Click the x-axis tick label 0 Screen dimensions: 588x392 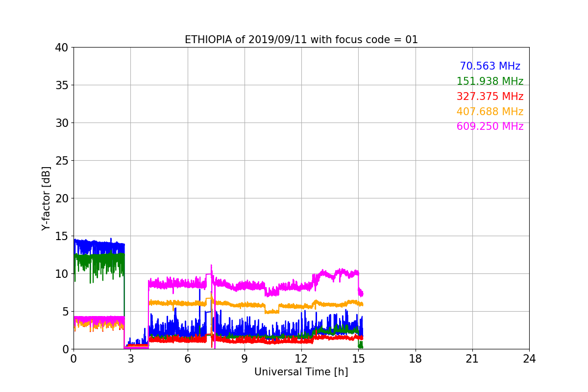pos(73,359)
